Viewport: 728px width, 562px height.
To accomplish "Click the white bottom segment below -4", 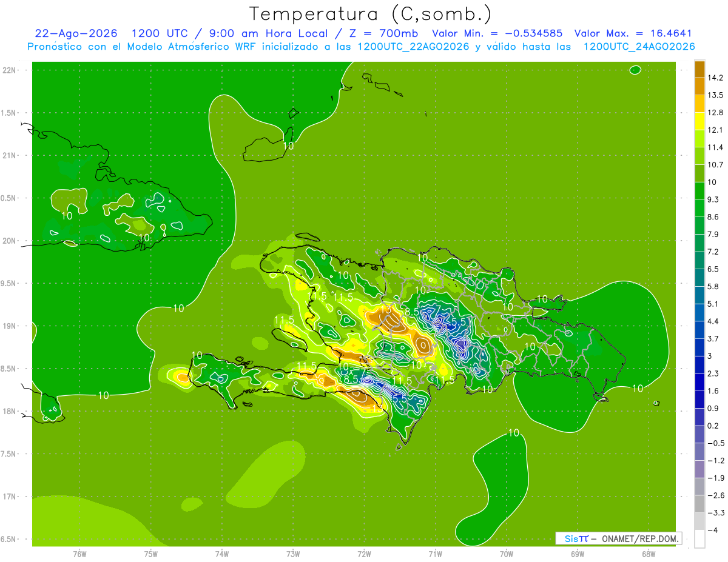I will click(x=699, y=539).
